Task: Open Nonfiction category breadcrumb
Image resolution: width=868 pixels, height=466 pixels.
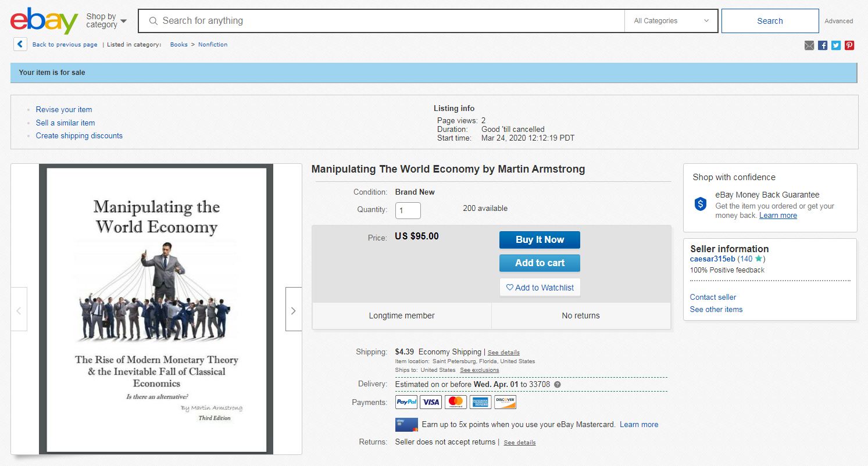Action: (x=213, y=45)
